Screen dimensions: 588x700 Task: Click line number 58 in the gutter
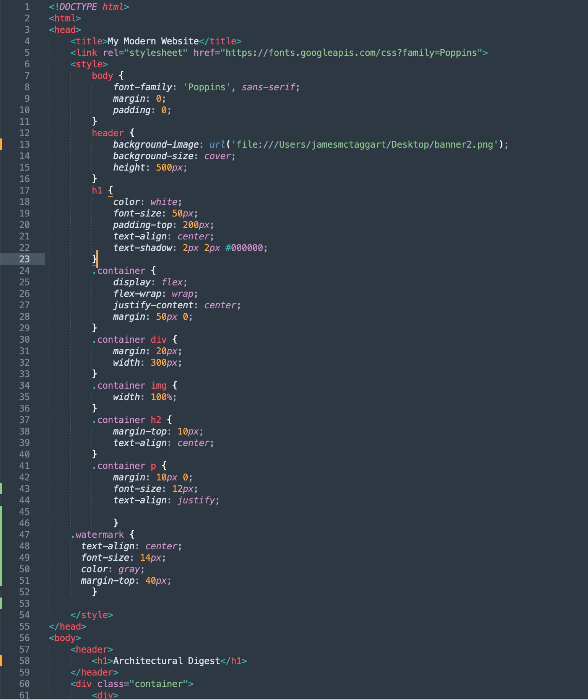pos(24,661)
